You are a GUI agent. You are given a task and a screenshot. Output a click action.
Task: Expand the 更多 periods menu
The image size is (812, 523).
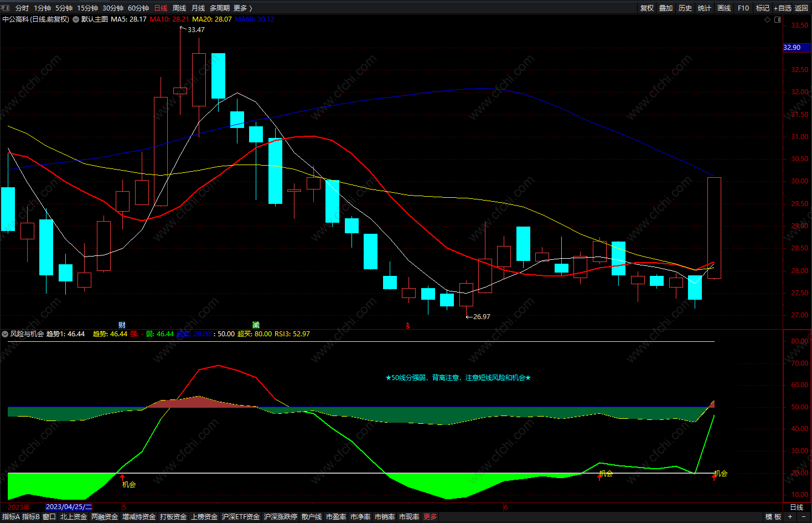pos(242,8)
